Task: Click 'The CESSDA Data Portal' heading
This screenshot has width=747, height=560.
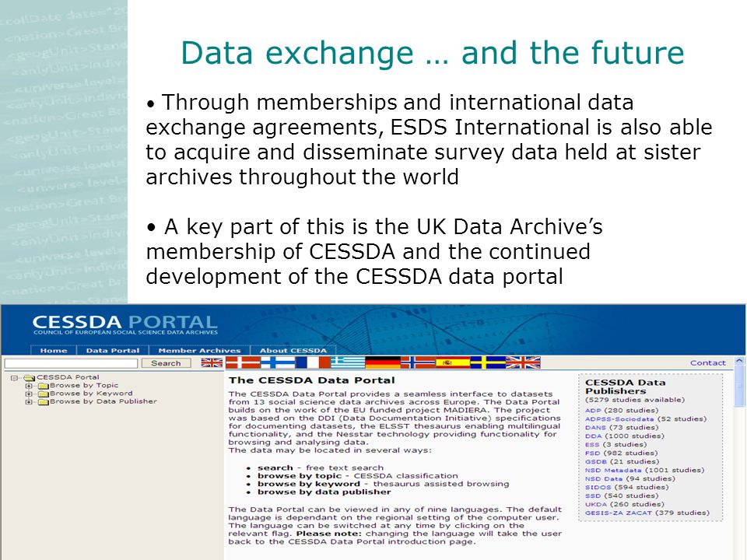Action: (x=311, y=380)
